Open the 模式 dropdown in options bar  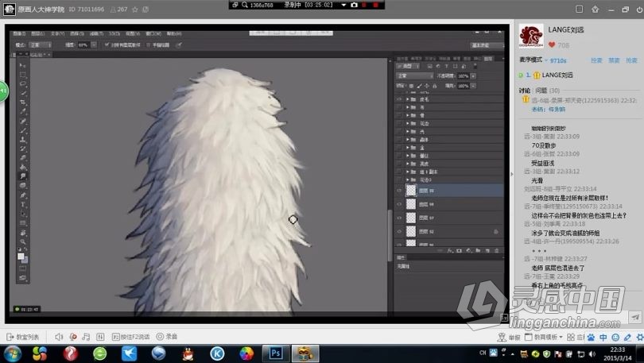pos(40,44)
